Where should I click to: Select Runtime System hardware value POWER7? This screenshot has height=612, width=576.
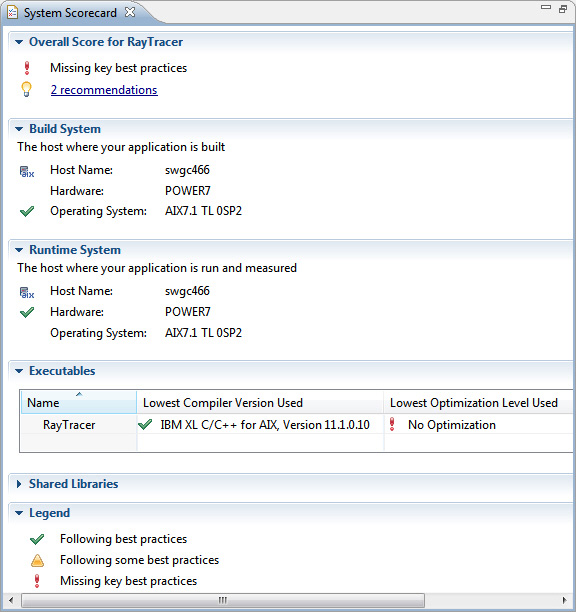click(188, 312)
